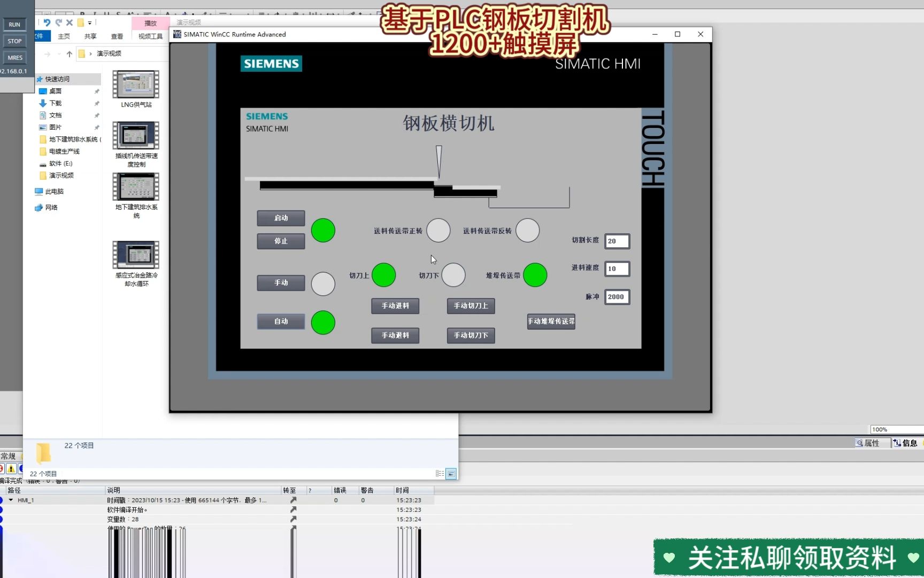The height and width of the screenshot is (578, 924).
Task: Click the green 自动 mode indicator lamp
Action: click(x=323, y=323)
